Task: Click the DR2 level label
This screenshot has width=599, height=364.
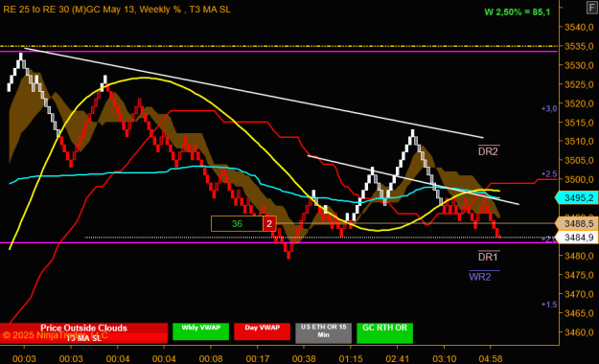Action: [x=488, y=151]
